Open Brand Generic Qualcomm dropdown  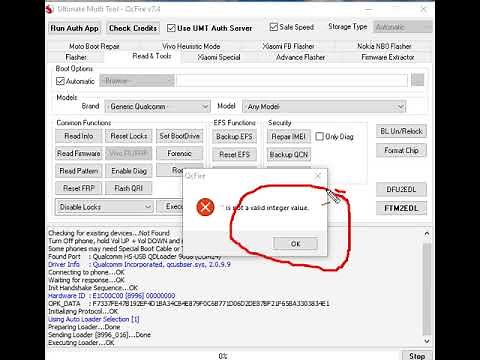157,107
